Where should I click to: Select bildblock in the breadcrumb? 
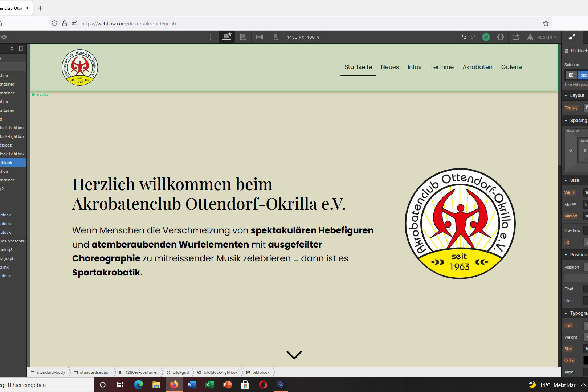click(258, 372)
